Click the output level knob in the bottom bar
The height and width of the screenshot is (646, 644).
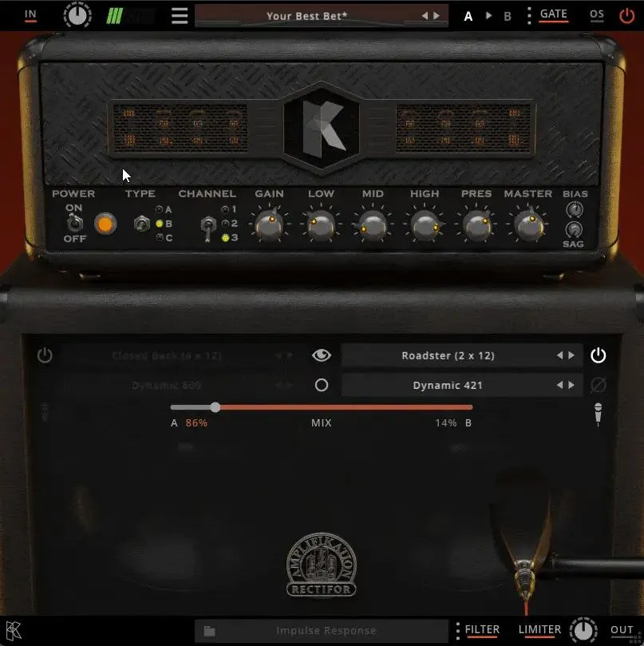pos(583,630)
